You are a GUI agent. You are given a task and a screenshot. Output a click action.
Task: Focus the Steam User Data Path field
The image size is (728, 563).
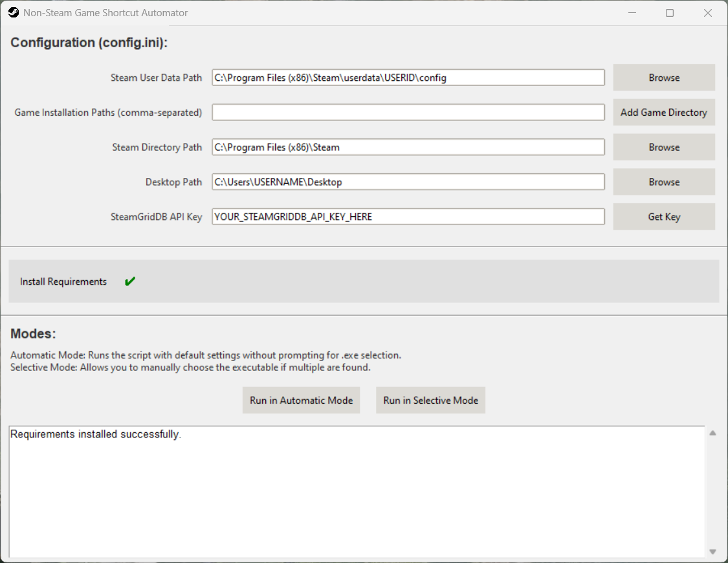tap(408, 78)
